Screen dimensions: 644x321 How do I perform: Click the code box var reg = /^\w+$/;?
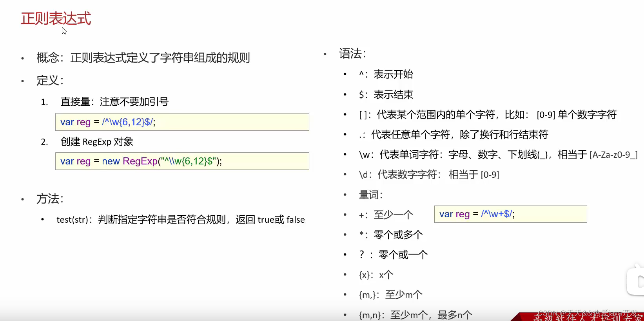(x=511, y=214)
